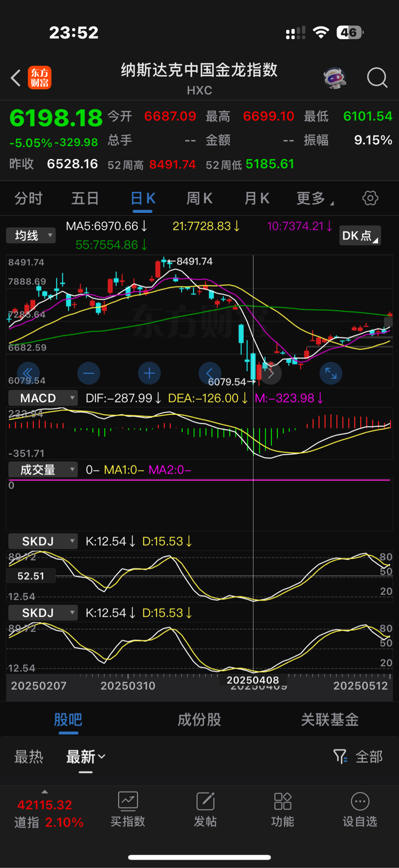Screen dimensions: 399x868
Task: Tap the 最高 6699.10 value
Action: tap(269, 116)
